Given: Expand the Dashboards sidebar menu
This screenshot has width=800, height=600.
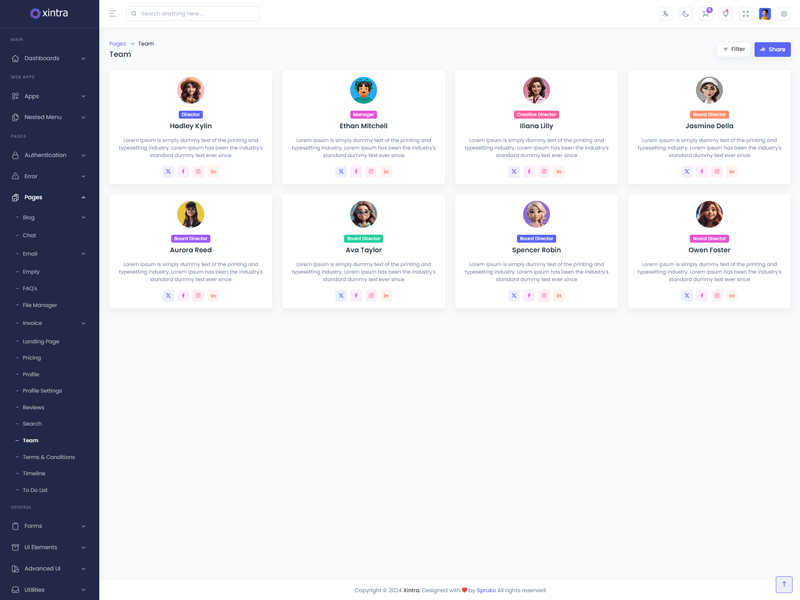Looking at the screenshot, I should tap(49, 58).
